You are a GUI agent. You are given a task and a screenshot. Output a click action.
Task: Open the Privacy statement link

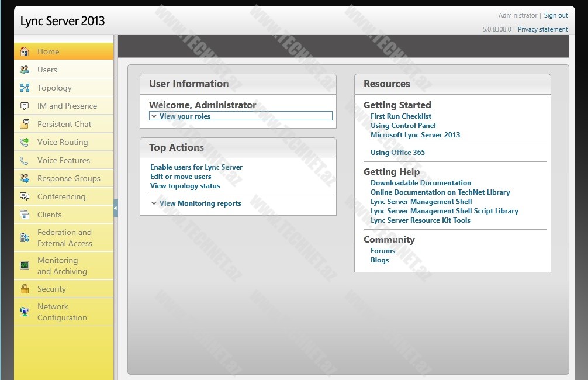tap(542, 29)
